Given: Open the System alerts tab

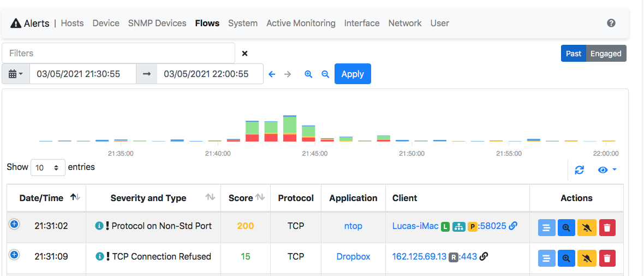Looking at the screenshot, I should coord(243,23).
